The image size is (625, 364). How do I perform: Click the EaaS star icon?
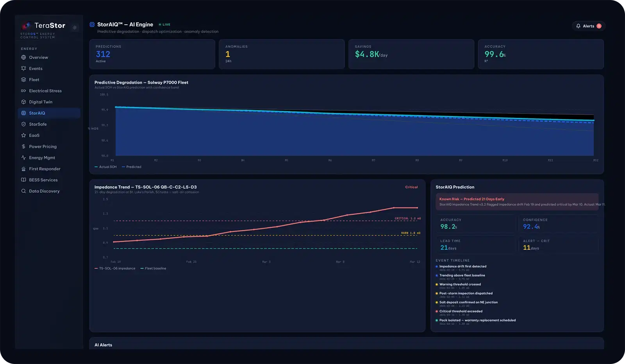pos(23,135)
